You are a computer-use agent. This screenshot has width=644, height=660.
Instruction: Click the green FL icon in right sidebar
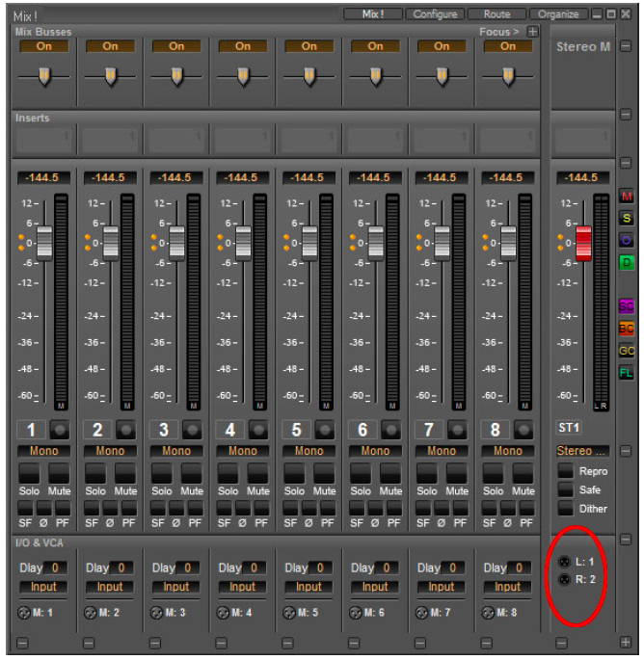point(627,373)
